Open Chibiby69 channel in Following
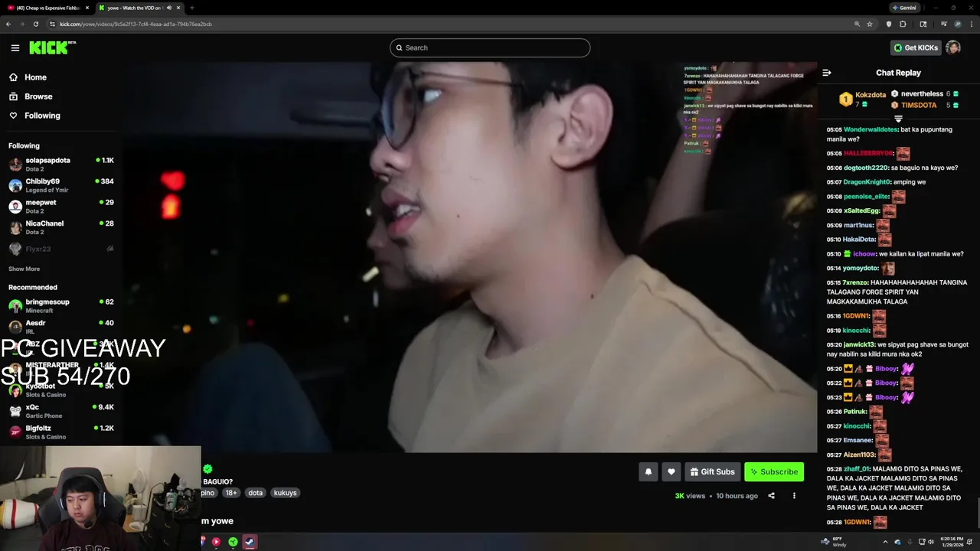The height and width of the screenshot is (551, 980). (x=61, y=185)
